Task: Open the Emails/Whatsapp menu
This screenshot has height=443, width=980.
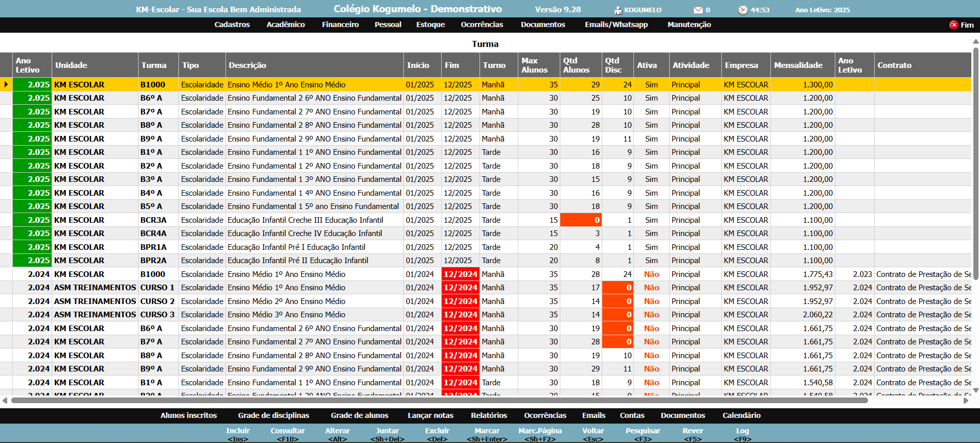Action: click(616, 25)
